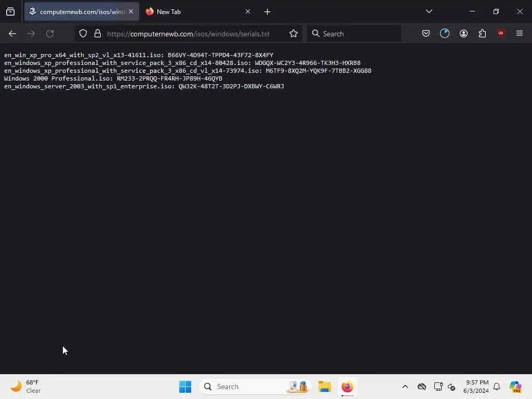Image resolution: width=532 pixels, height=399 pixels.
Task: Show site security lock information
Action: click(x=98, y=34)
